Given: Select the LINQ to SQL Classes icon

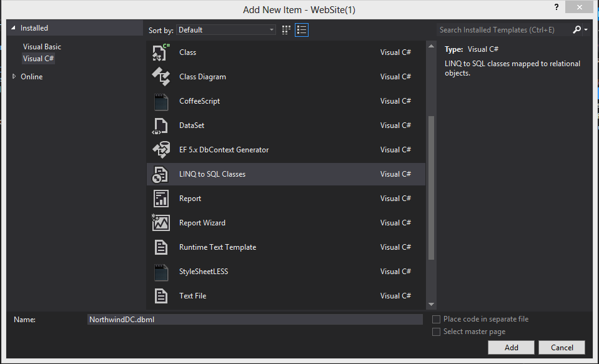Looking at the screenshot, I should click(161, 174).
